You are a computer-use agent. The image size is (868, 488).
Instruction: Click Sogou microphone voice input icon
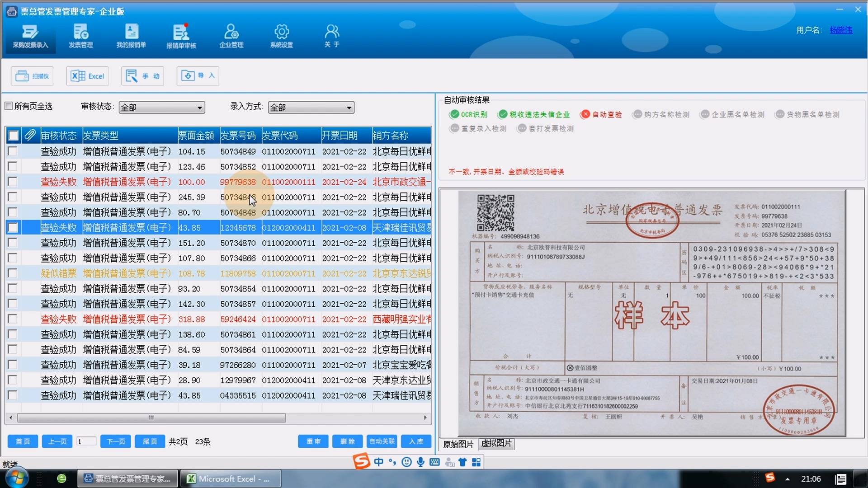tap(420, 462)
